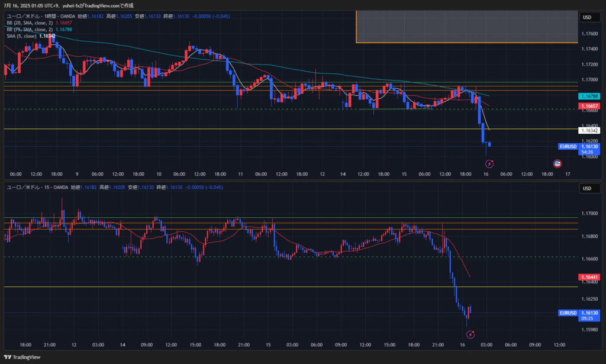Click the lightning news icon on the 1-hour chart
Screen dimensions: 606x364
490,163
